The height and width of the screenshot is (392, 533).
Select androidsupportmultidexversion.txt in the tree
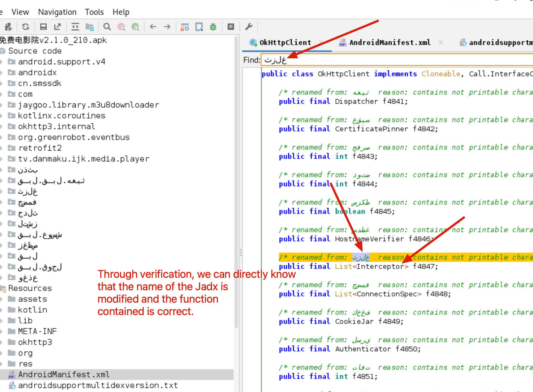(x=98, y=385)
